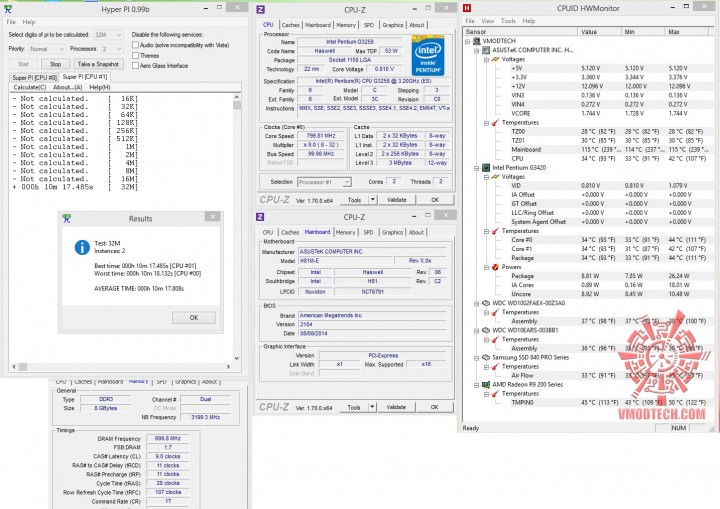Click the thermometer icon under AMD Radeon

click(x=495, y=394)
